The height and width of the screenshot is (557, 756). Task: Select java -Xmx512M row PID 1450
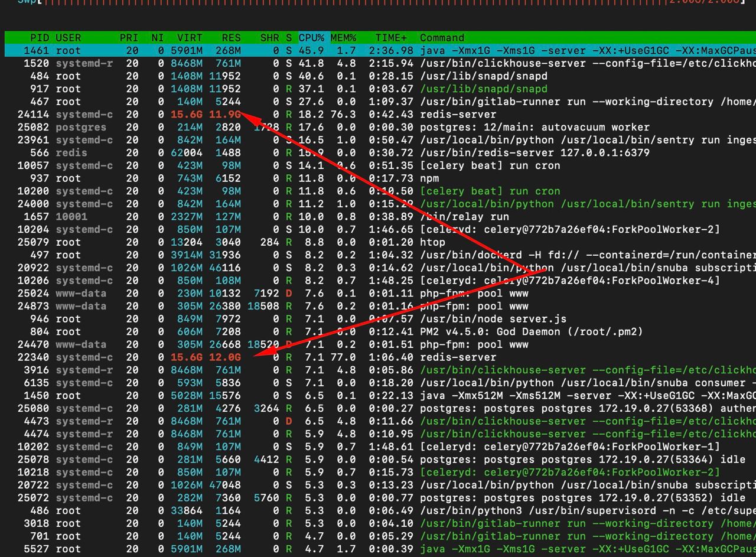(x=380, y=396)
